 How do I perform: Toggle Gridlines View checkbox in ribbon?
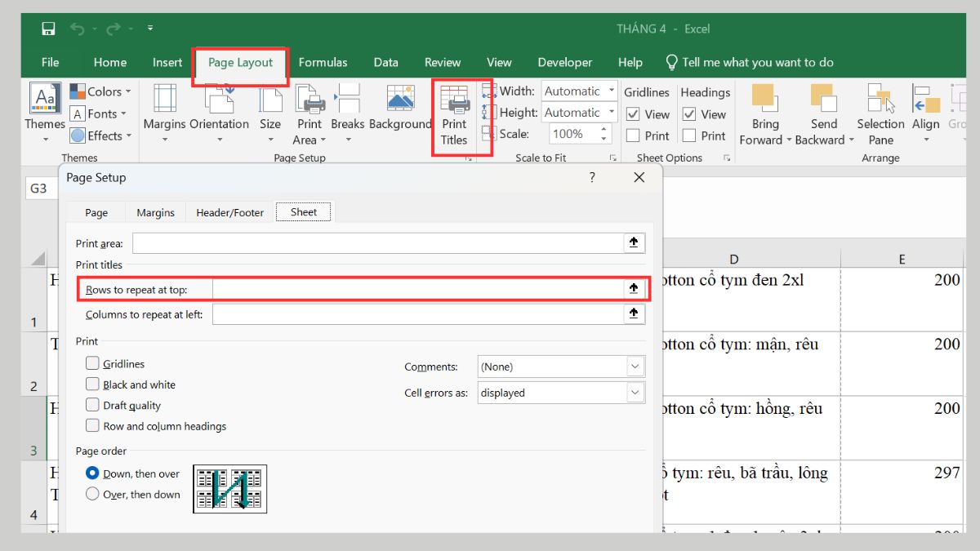pos(633,115)
